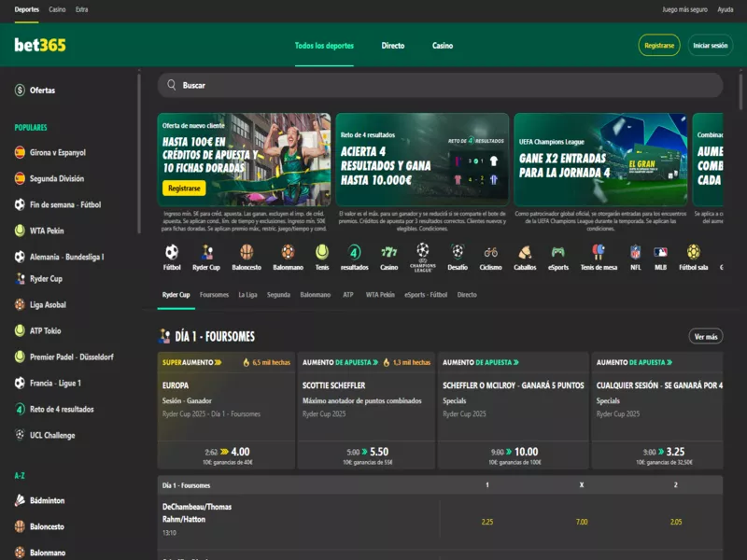Viewport: 747px width, 560px height.
Task: Open the Ciclismo bicycle icon
Action: (491, 252)
